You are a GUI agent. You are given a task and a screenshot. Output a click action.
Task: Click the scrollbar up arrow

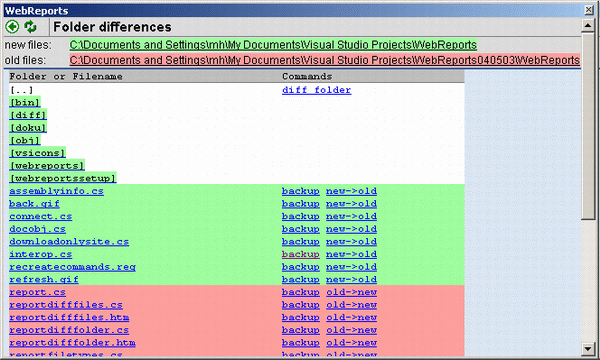[x=588, y=26]
